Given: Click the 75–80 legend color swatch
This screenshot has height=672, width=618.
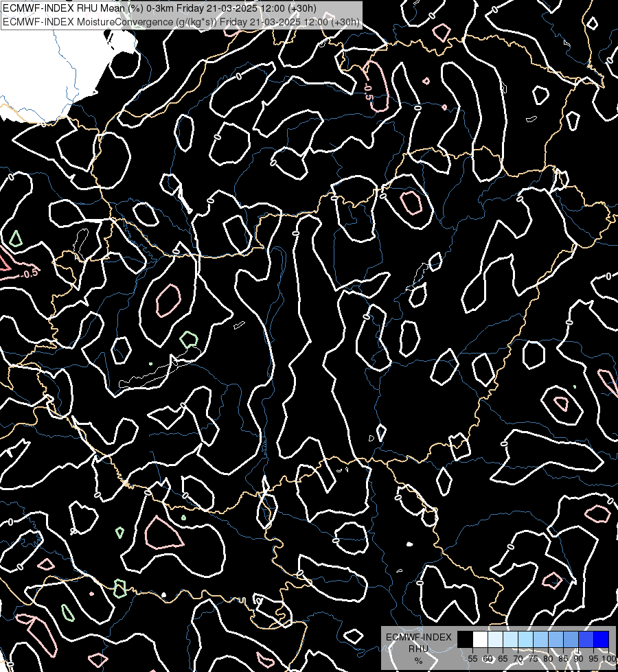Looking at the screenshot, I should pos(540,639).
